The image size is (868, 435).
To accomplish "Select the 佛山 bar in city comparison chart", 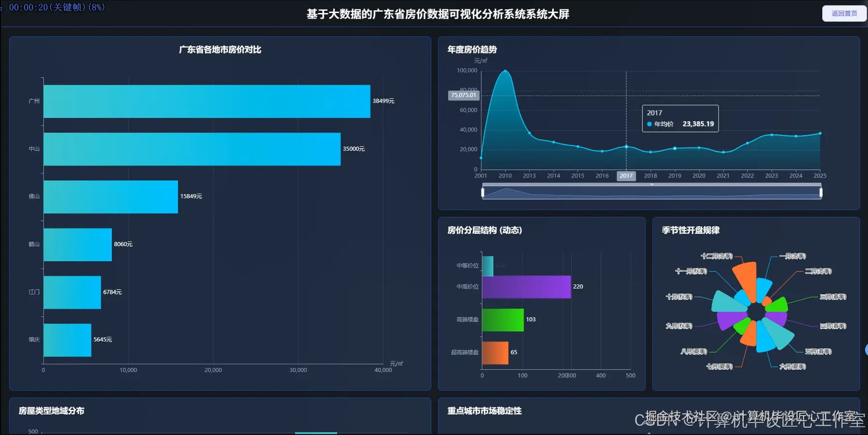I will 111,197.
